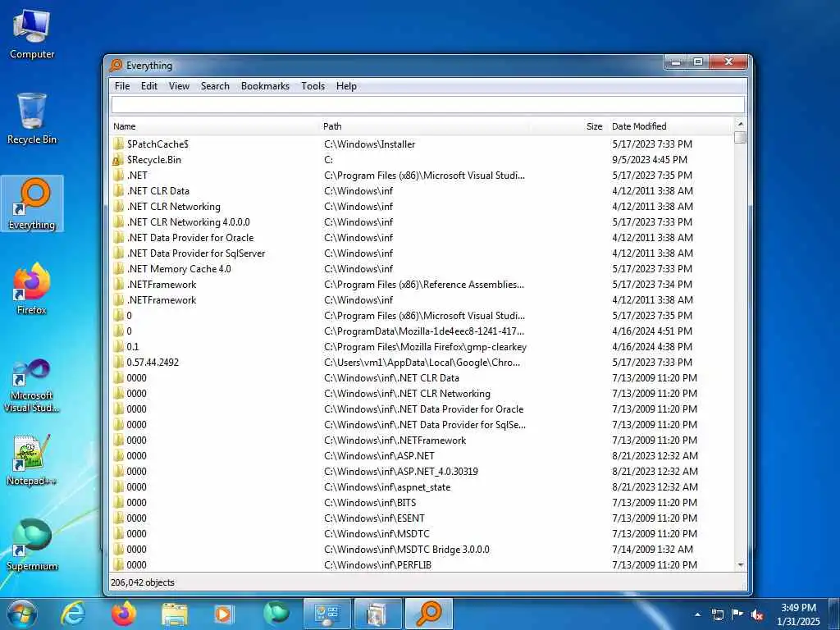Open the Computer desktop icon
This screenshot has height=630, width=840.
[x=32, y=34]
